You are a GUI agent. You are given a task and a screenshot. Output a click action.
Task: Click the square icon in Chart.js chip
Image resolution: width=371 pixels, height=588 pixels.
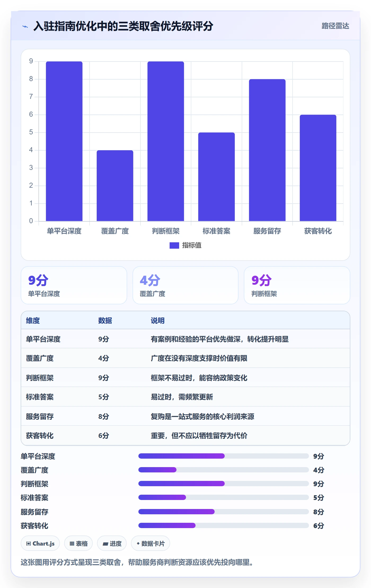(x=29, y=544)
